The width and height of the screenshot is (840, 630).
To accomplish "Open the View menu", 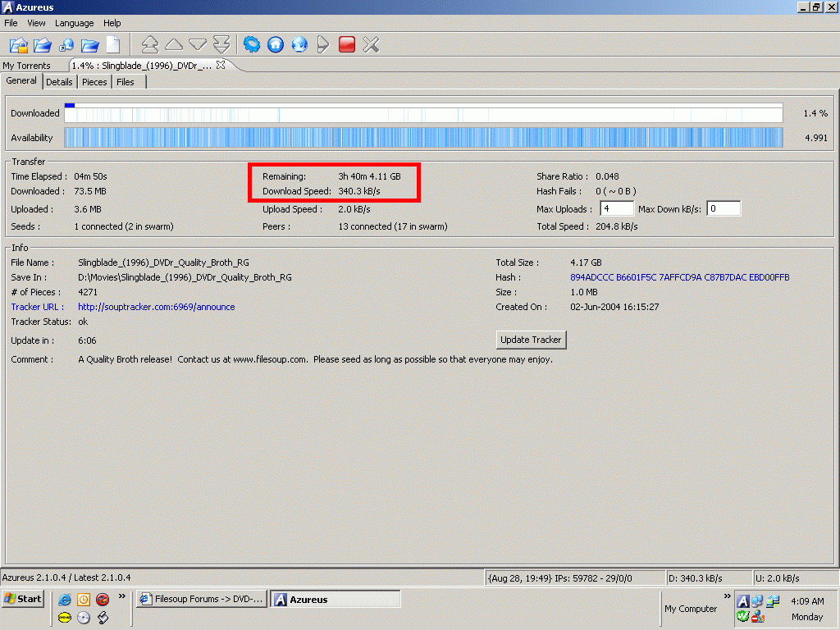I will (36, 23).
